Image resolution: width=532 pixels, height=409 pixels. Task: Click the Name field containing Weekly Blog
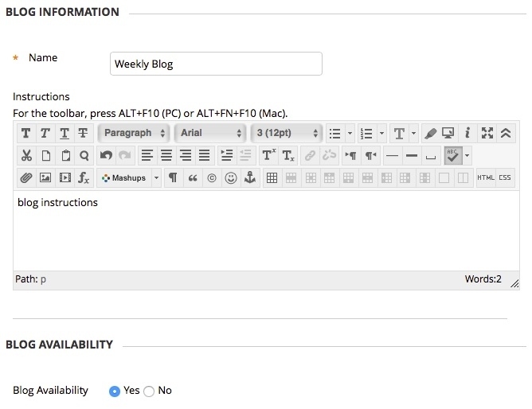tap(215, 64)
